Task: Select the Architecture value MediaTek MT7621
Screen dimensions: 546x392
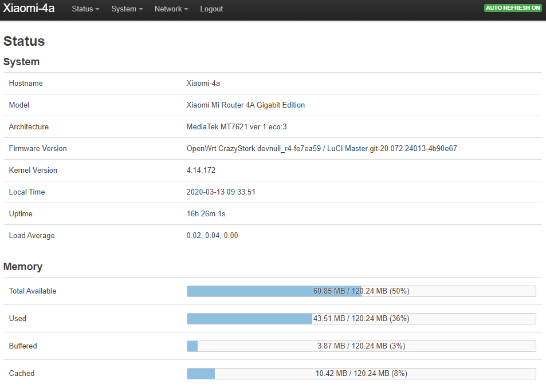Action: (237, 126)
